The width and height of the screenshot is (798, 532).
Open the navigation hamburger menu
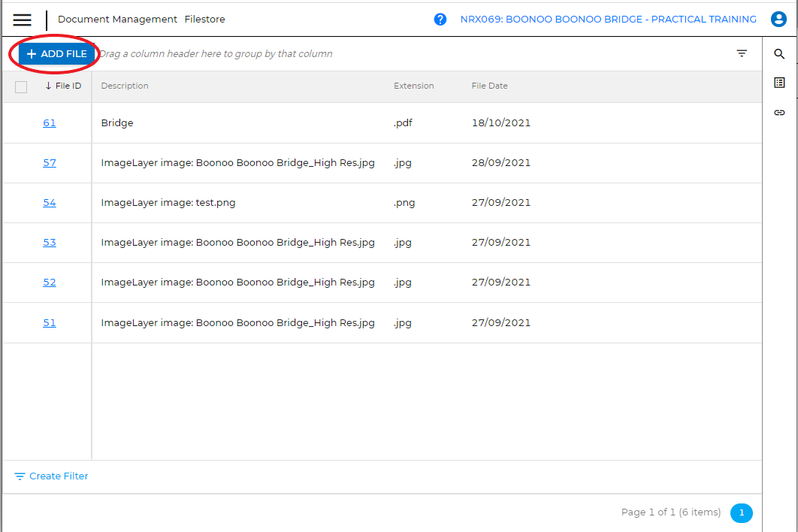22,20
